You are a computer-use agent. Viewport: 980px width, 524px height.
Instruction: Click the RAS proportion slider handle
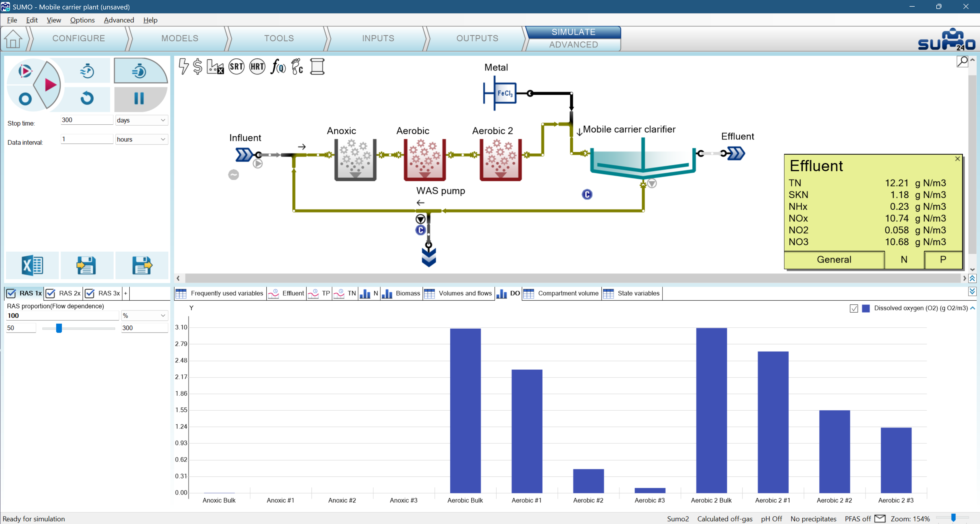tap(59, 328)
